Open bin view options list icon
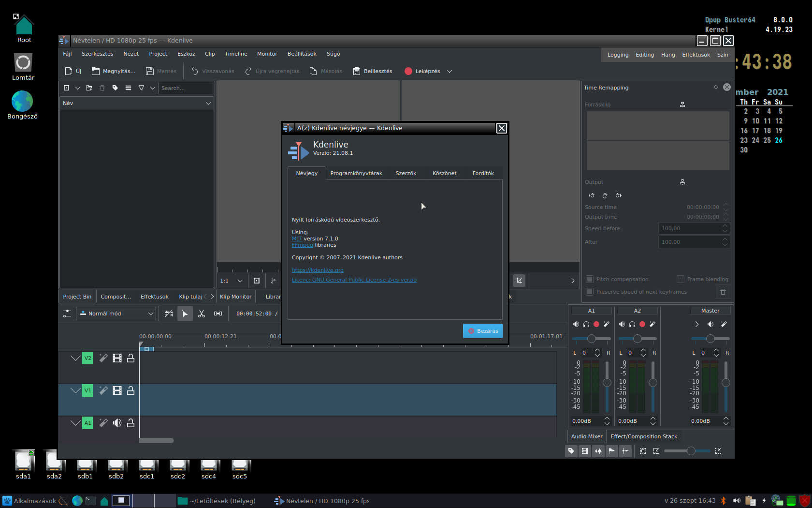The image size is (812, 508). tap(128, 88)
